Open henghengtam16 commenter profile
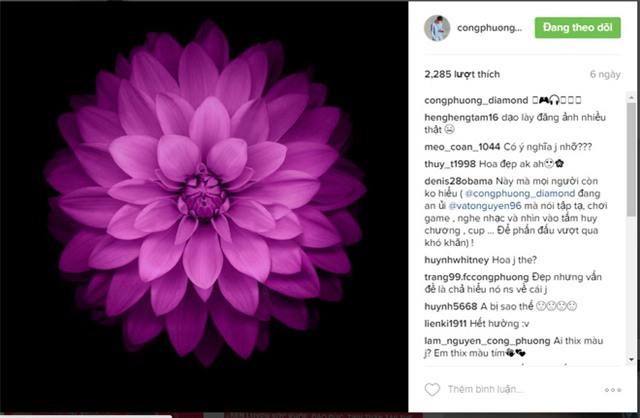This screenshot has height=418, width=640. (461, 118)
